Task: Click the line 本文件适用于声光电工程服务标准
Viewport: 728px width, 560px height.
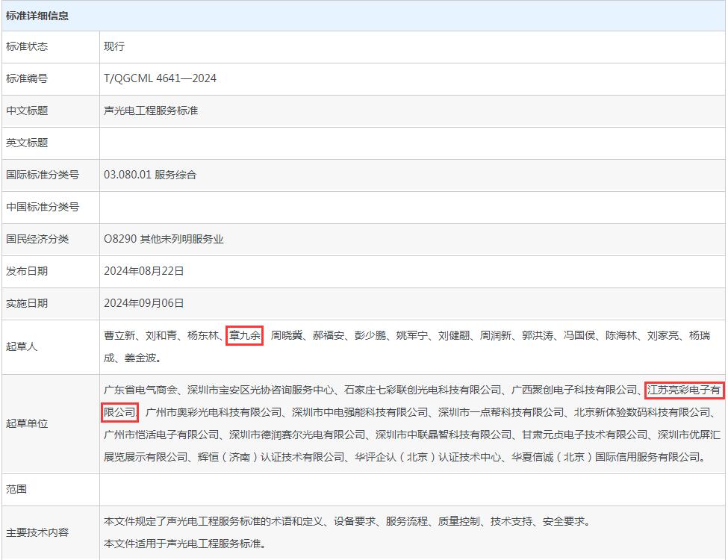Action: (184, 543)
